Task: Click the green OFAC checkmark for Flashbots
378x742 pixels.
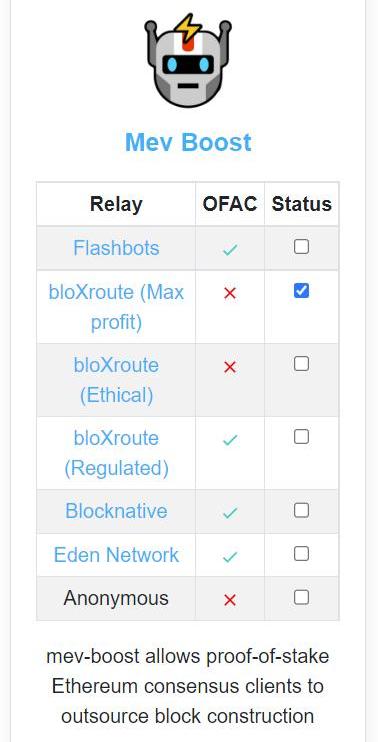Action: [230, 249]
